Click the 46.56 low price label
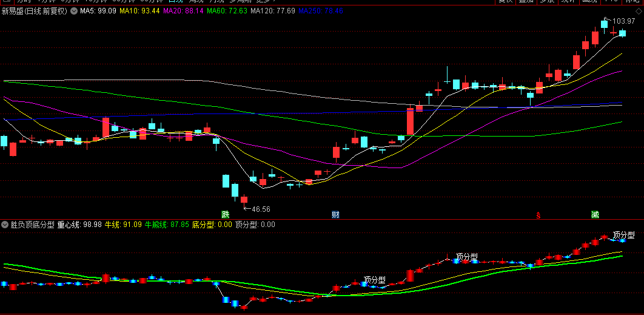 (261, 209)
